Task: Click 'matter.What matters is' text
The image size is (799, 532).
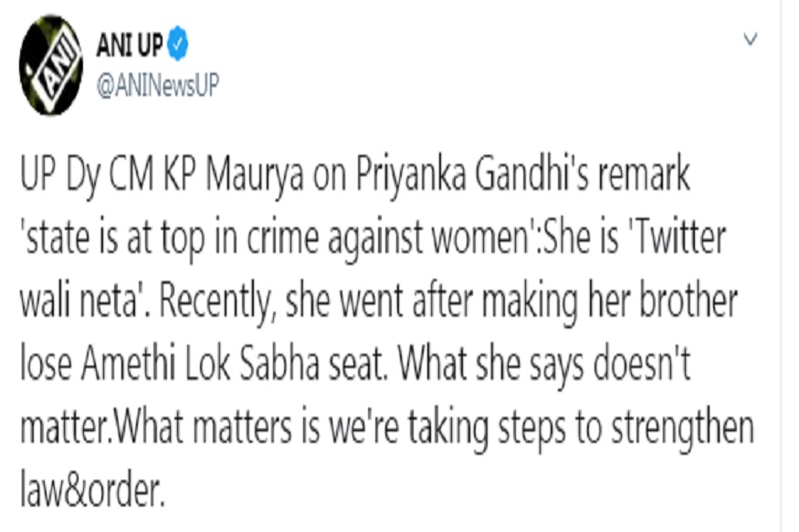Action: click(170, 428)
